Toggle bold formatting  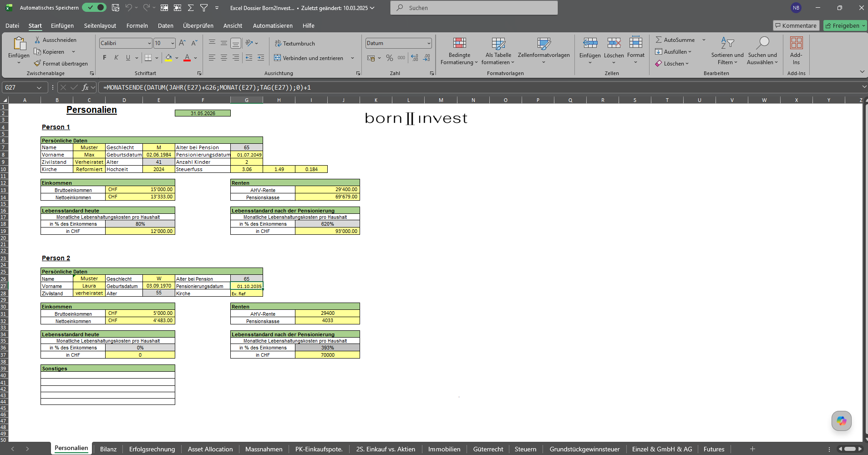(105, 58)
